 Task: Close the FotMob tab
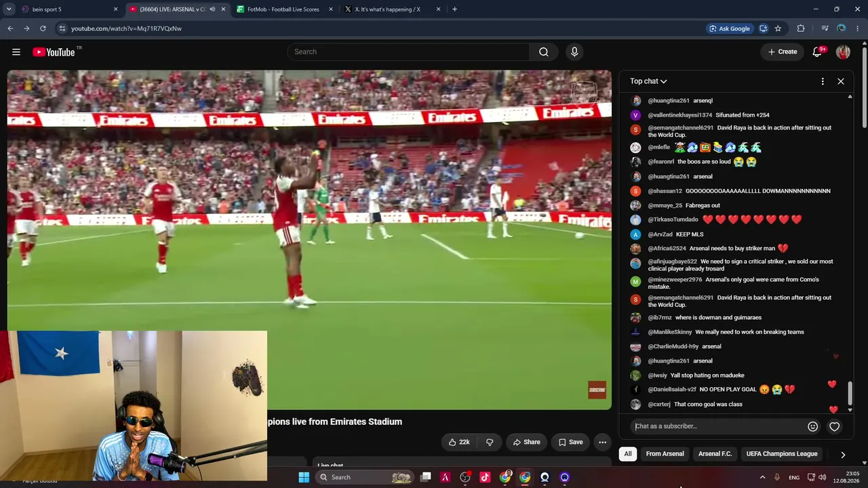click(331, 9)
